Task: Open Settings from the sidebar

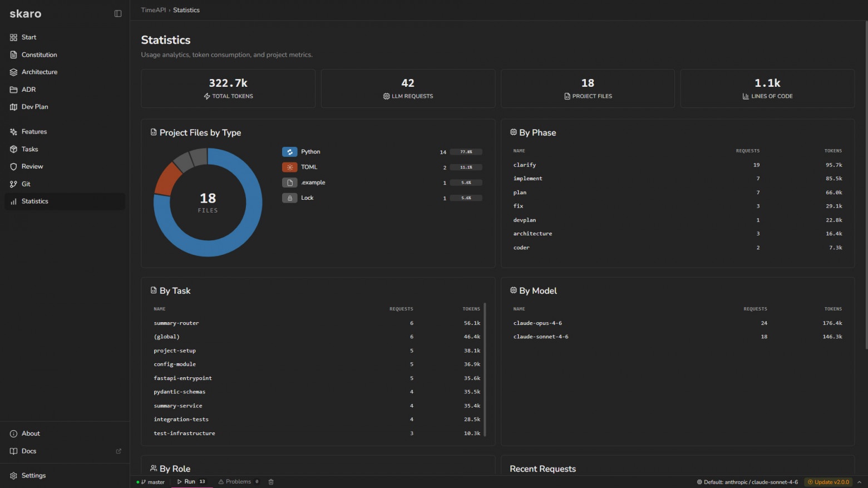Action: coord(33,476)
